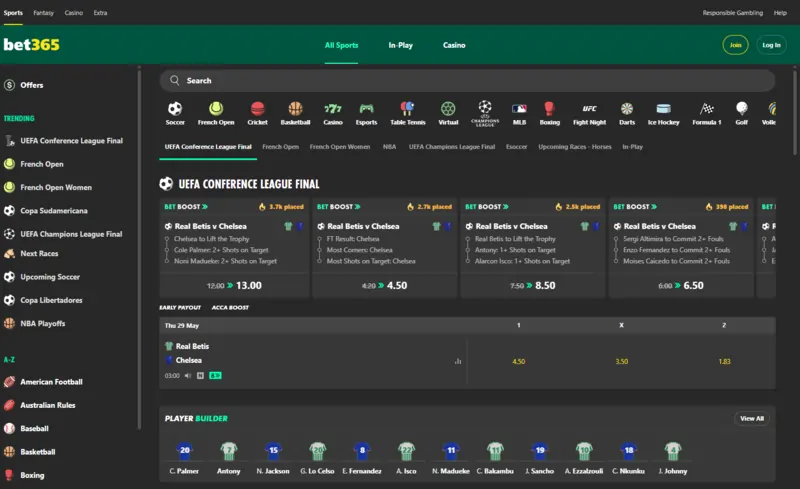Click the Early Payout label
The height and width of the screenshot is (489, 800).
tap(180, 308)
